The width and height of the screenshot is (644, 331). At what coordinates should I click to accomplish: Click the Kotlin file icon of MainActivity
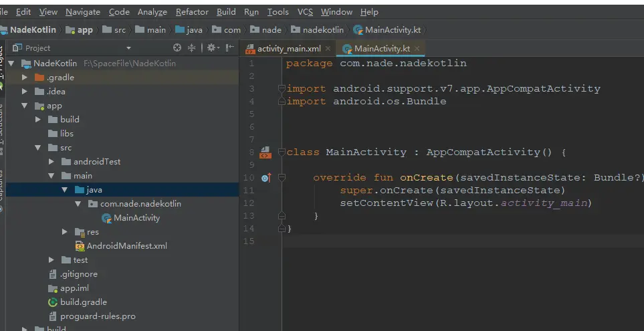(106, 218)
